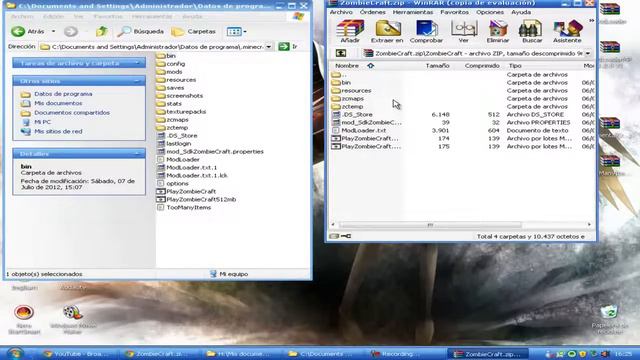Screen dimensions: 640x360
Task: Open Mis documentos link
Action: click(x=58, y=103)
